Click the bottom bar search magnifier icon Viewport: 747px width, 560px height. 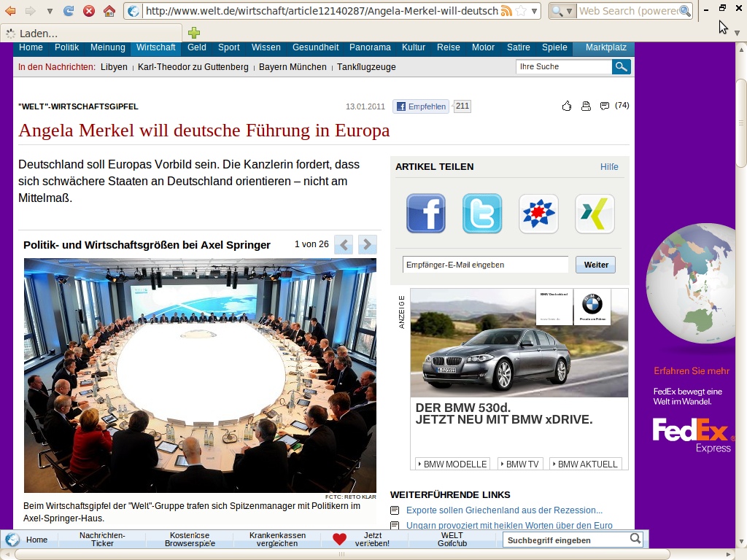click(635, 539)
